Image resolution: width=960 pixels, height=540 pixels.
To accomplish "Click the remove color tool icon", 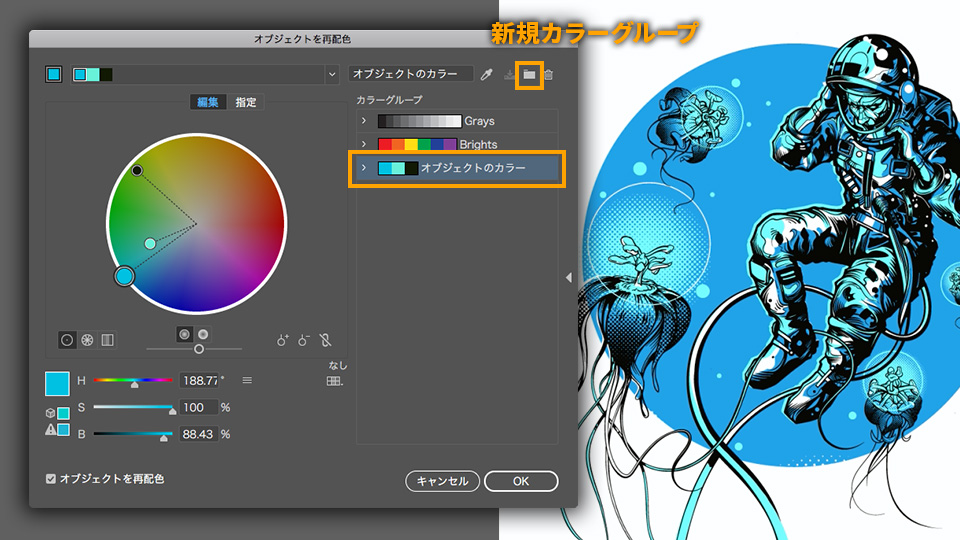I will [304, 340].
